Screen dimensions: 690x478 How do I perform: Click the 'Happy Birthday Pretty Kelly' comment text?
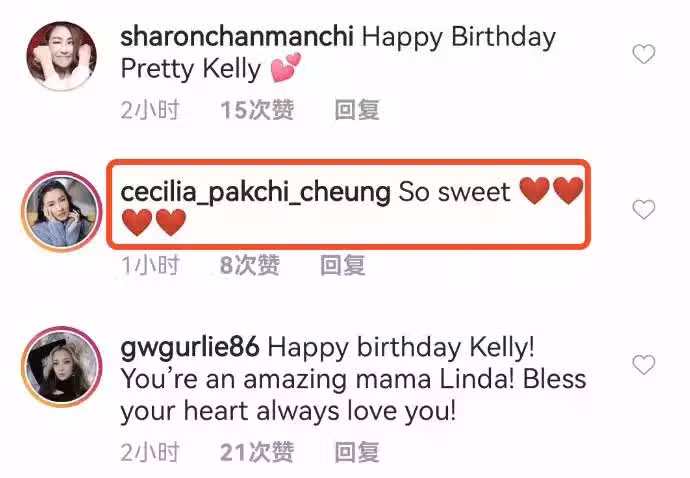(338, 53)
